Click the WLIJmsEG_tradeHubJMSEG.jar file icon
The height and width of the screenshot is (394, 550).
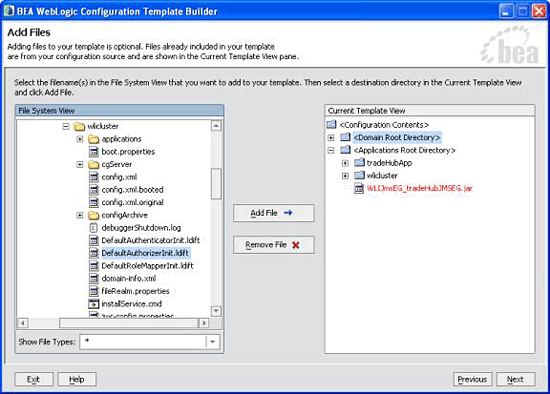[x=359, y=188]
